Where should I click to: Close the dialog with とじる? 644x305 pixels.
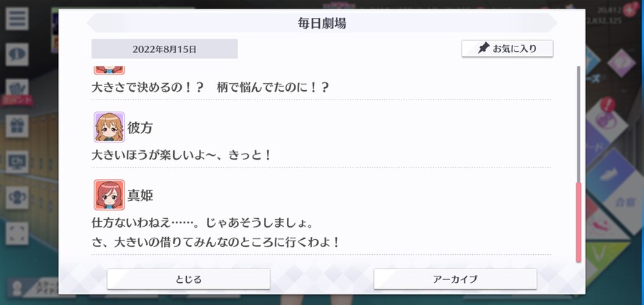pyautogui.click(x=188, y=279)
